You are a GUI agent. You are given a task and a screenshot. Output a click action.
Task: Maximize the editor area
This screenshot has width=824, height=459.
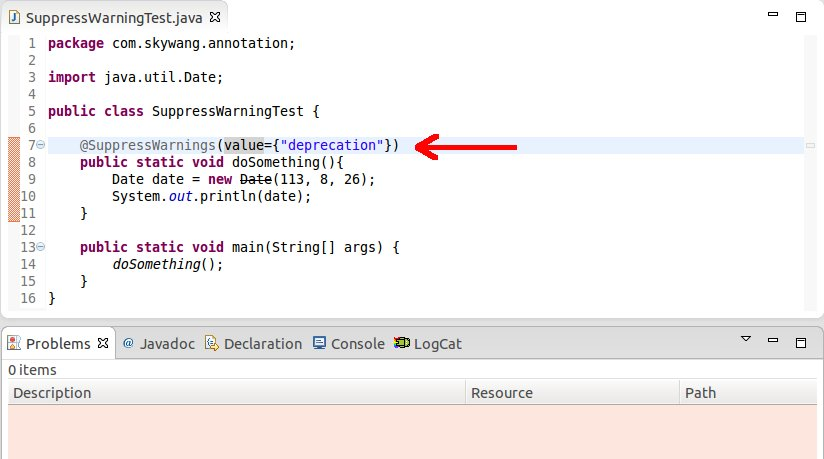point(801,17)
